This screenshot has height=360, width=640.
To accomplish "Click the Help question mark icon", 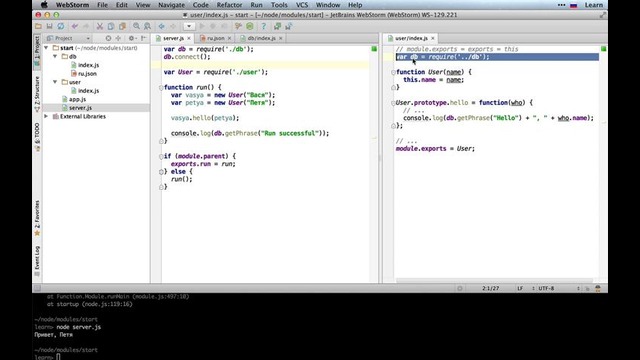I will point(264,26).
